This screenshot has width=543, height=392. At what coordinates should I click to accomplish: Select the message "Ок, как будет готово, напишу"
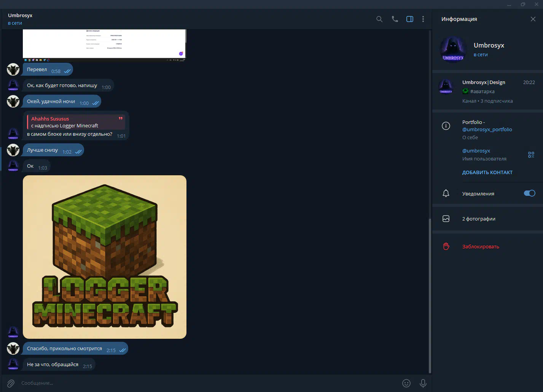[68, 86]
